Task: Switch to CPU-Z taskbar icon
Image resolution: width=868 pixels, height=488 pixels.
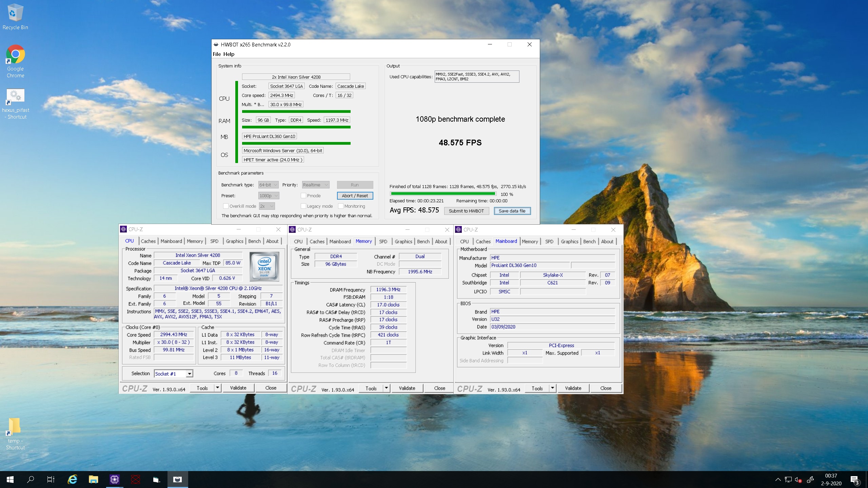Action: point(114,480)
